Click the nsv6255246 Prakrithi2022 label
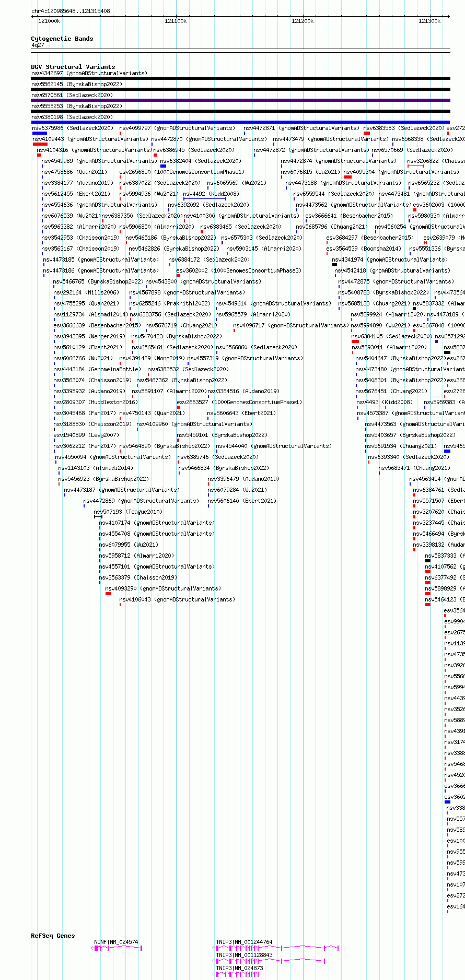 point(170,303)
